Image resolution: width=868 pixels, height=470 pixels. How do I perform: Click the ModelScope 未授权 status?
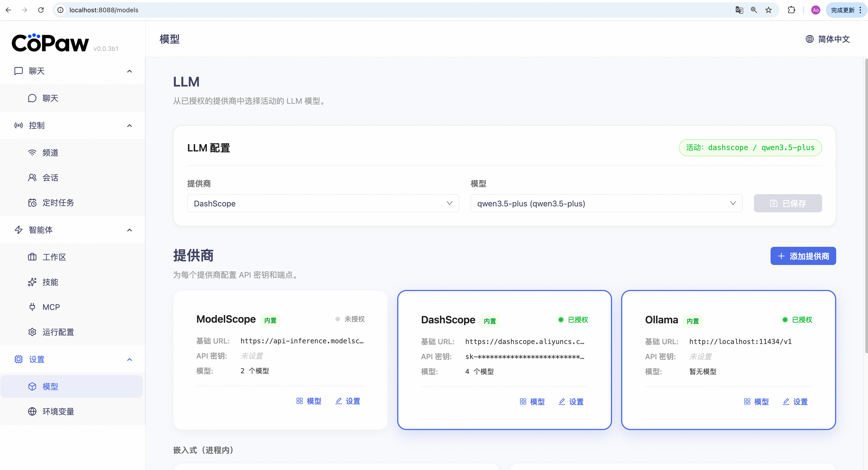point(350,319)
